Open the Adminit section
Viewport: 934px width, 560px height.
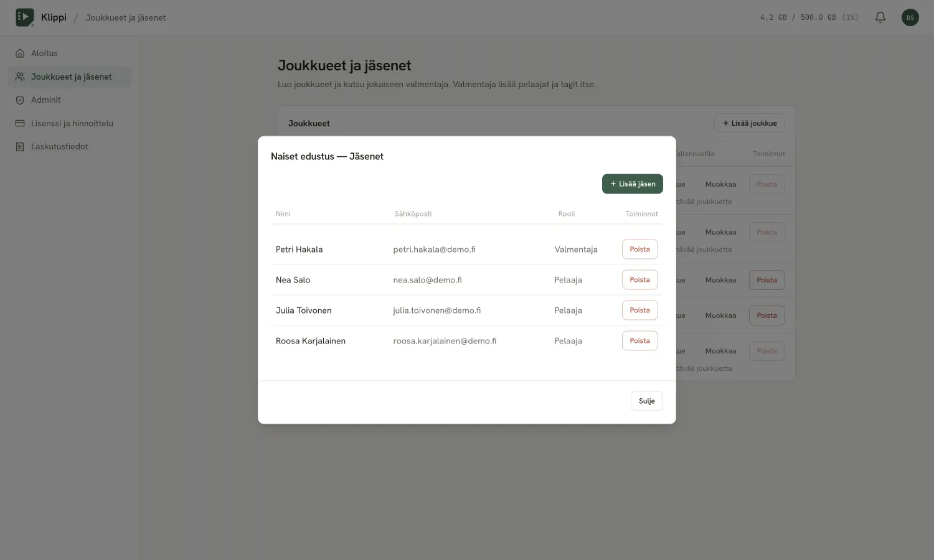coord(70,100)
